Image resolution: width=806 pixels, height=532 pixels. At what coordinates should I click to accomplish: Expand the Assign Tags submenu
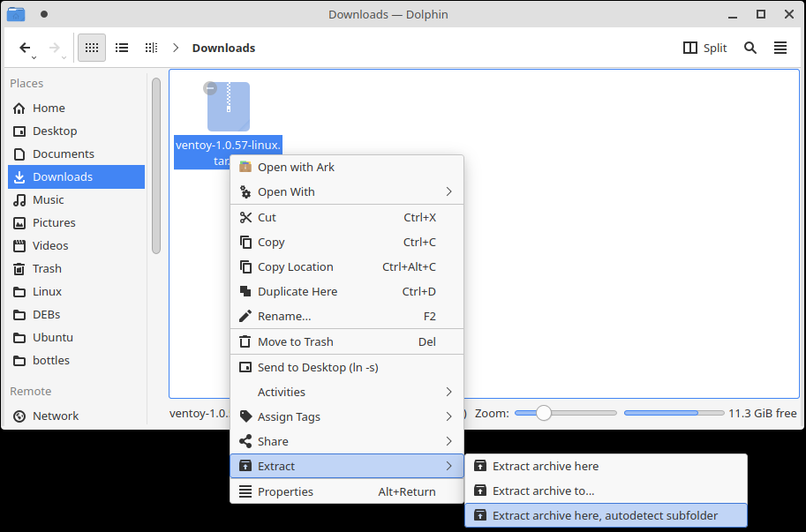347,417
